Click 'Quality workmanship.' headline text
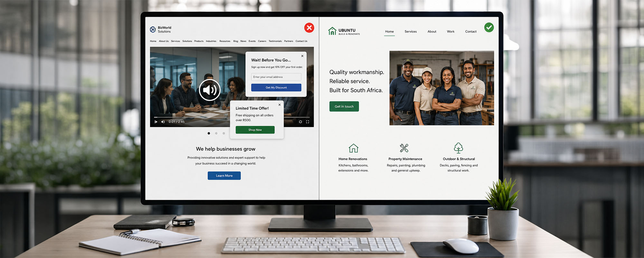This screenshot has width=644, height=258. pos(357,72)
